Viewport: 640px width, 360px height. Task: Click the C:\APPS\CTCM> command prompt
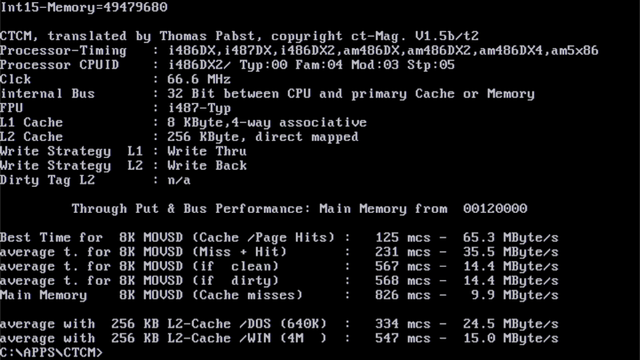51,352
